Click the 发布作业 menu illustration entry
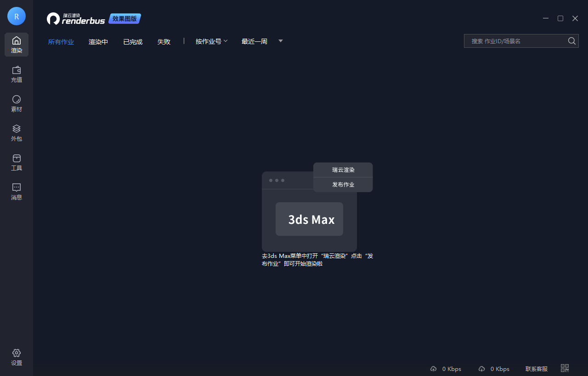The width and height of the screenshot is (588, 376). [x=343, y=184]
